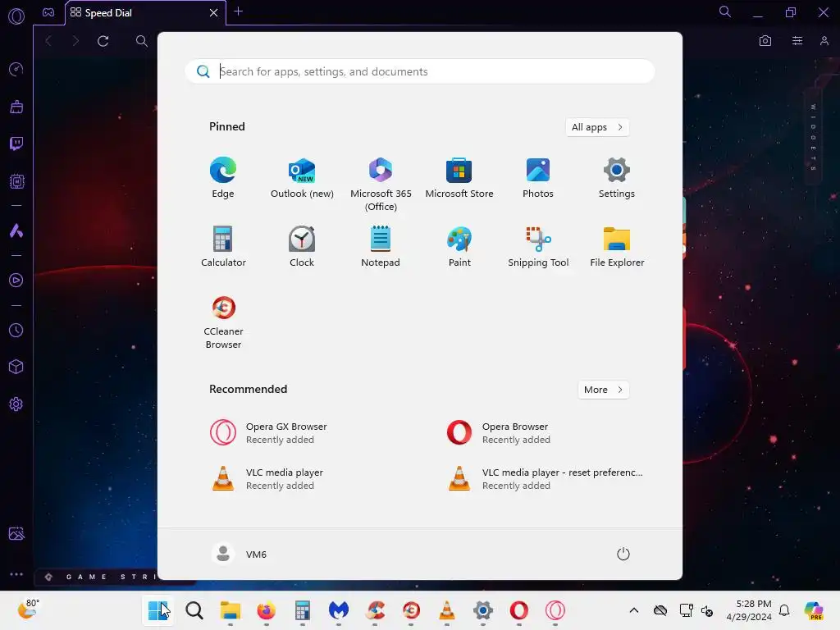This screenshot has height=630, width=840.
Task: Launch Photos app
Action: [538, 178]
